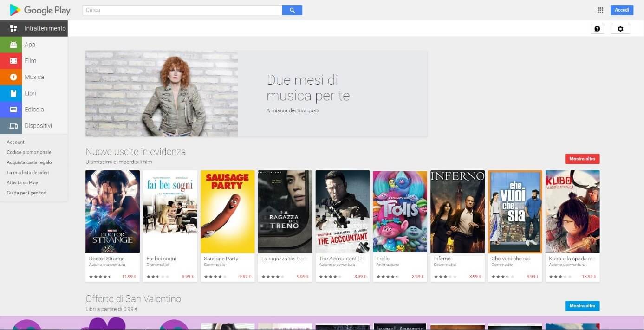The height and width of the screenshot is (330, 644).
Task: Open the settings gear icon
Action: point(620,29)
